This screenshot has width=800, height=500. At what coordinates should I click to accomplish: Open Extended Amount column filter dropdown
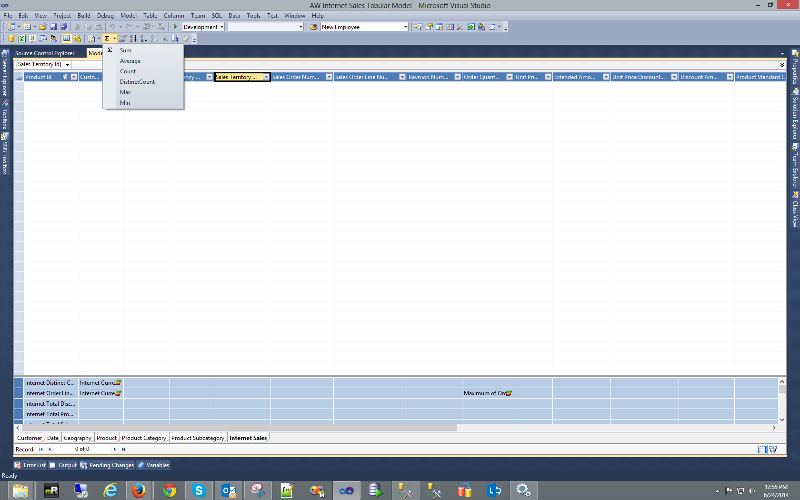[x=606, y=77]
